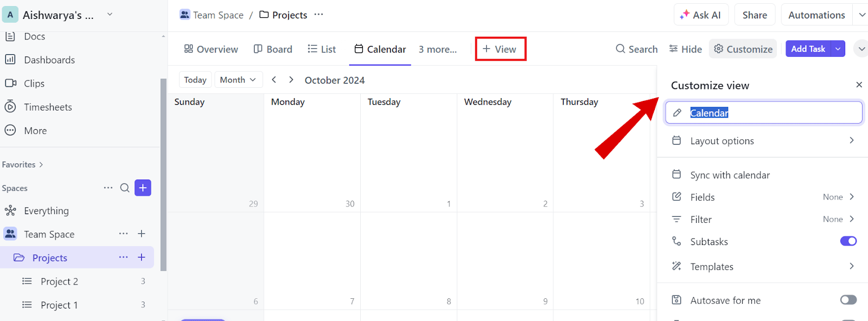This screenshot has height=321, width=868.
Task: Click the Projects folder ellipsis in sidebar
Action: [124, 258]
